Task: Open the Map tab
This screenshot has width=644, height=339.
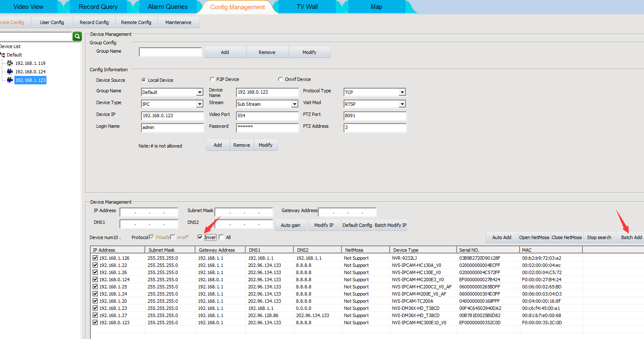Action: (x=376, y=7)
